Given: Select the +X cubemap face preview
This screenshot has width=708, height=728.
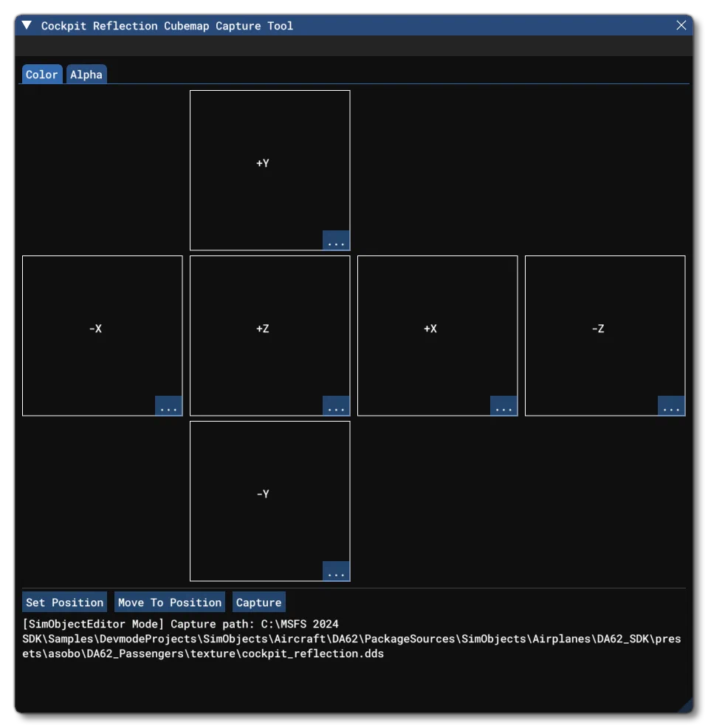Looking at the screenshot, I should click(437, 335).
